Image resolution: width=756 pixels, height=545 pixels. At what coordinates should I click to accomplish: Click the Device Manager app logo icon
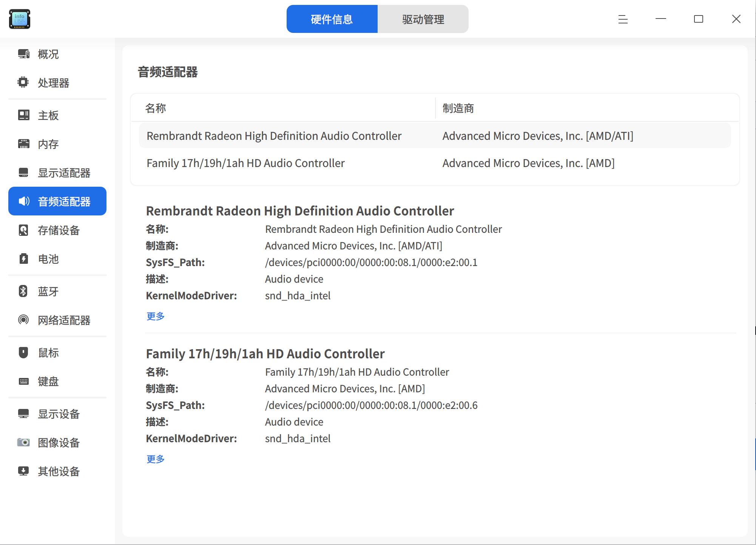[x=20, y=19]
